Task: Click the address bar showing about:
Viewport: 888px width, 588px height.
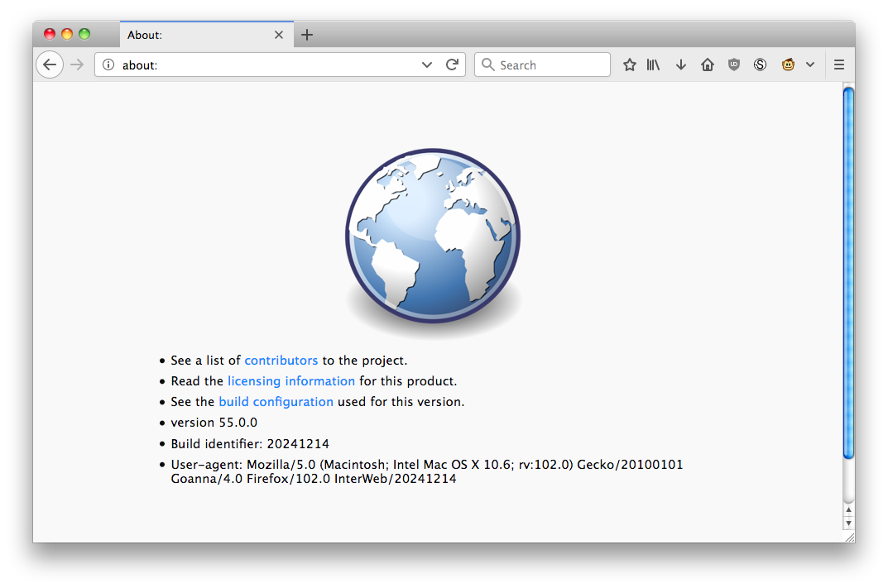Action: pyautogui.click(x=280, y=65)
